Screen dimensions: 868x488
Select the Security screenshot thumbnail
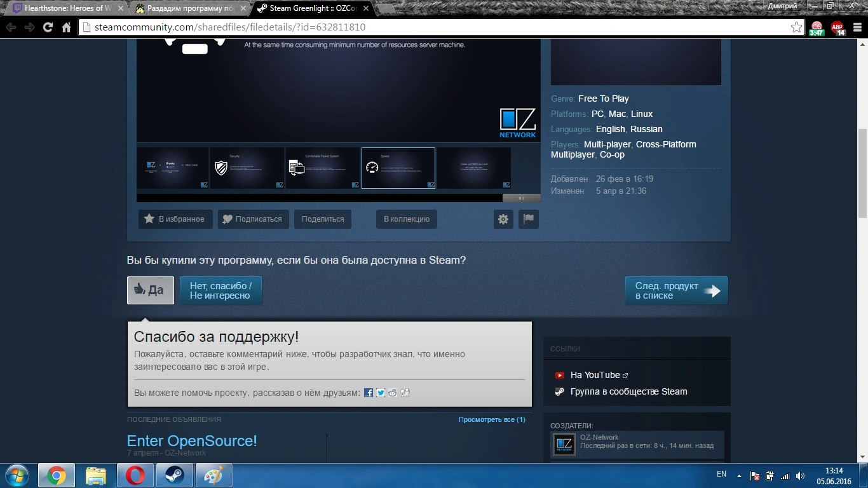(247, 168)
